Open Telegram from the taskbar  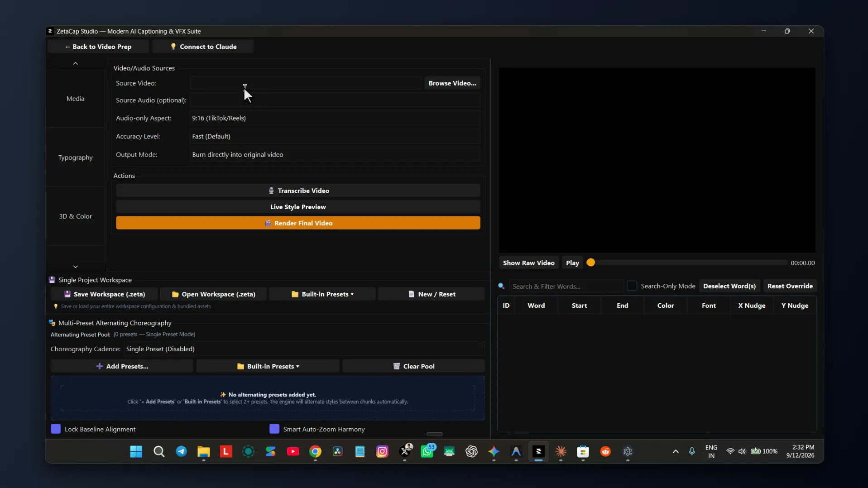(181, 451)
